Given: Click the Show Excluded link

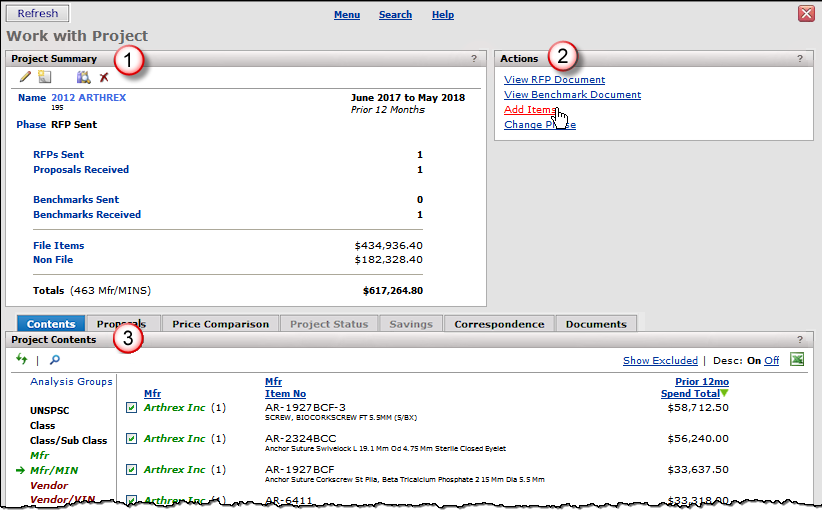Looking at the screenshot, I should point(660,361).
